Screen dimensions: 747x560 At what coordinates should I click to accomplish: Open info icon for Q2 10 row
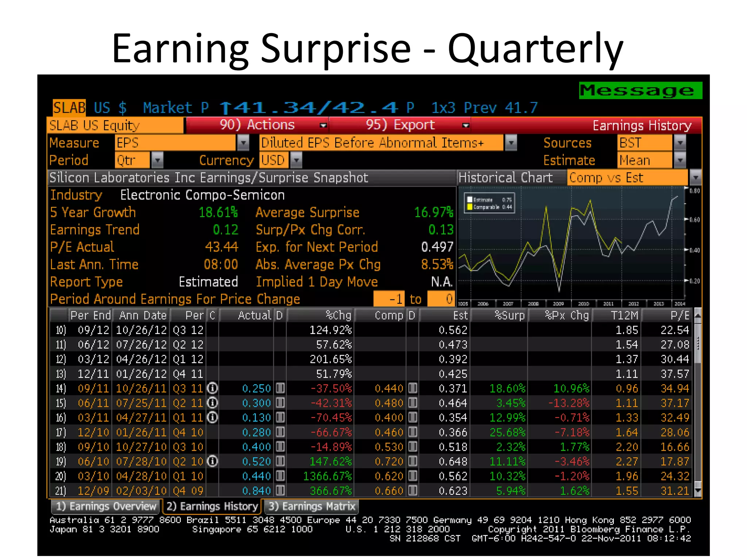[x=212, y=461]
